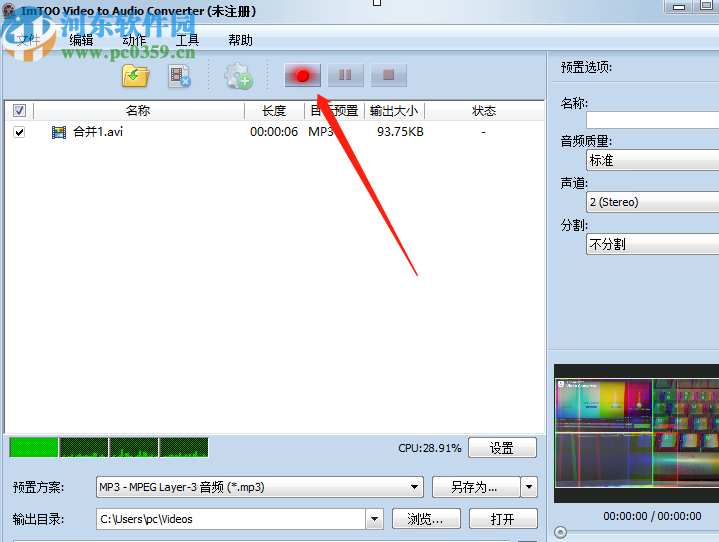Click the Pause conversion toolbar button
Viewport: 719px width, 542px height.
tap(345, 75)
